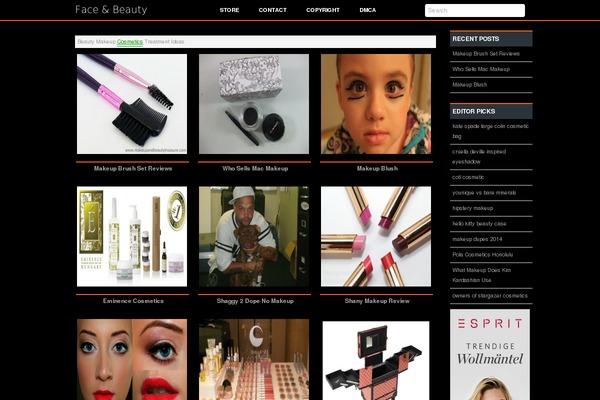Image resolution: width=600 pixels, height=400 pixels.
Task: Select the Cosmetics breadcrumb link
Action: [x=130, y=42]
